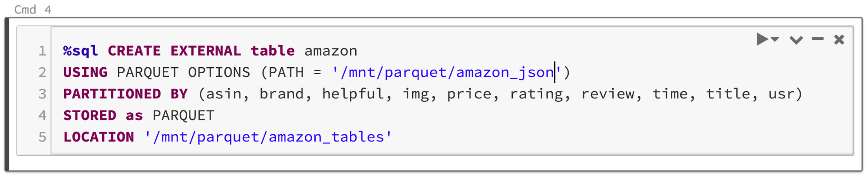This screenshot has height=179, width=868.
Task: Open run options dropdown caret
Action: (775, 39)
